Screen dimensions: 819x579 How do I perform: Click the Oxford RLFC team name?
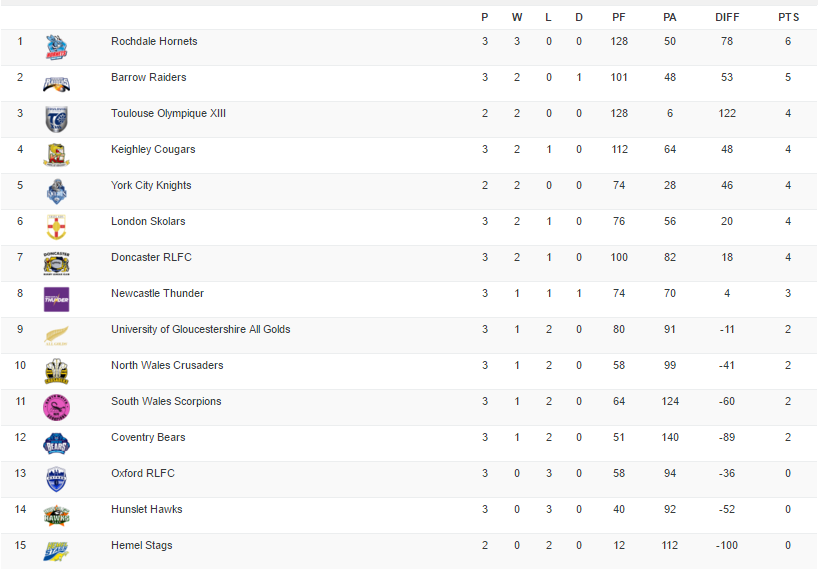(143, 473)
